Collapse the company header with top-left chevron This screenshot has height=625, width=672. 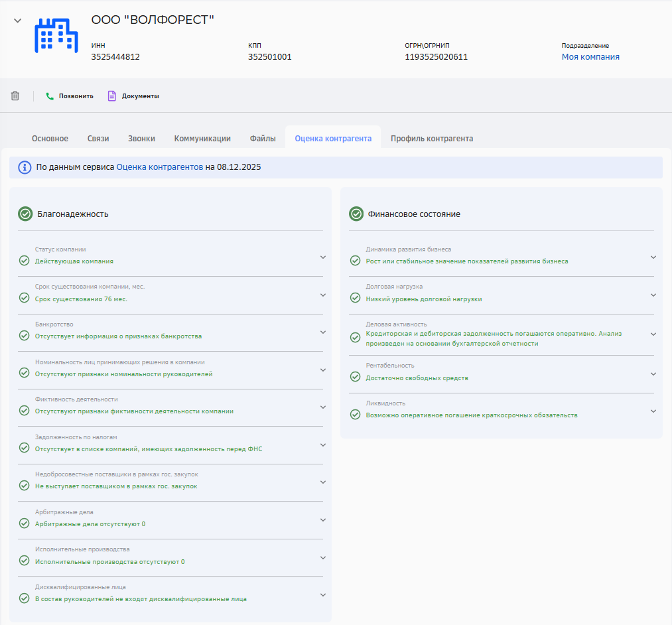[18, 21]
